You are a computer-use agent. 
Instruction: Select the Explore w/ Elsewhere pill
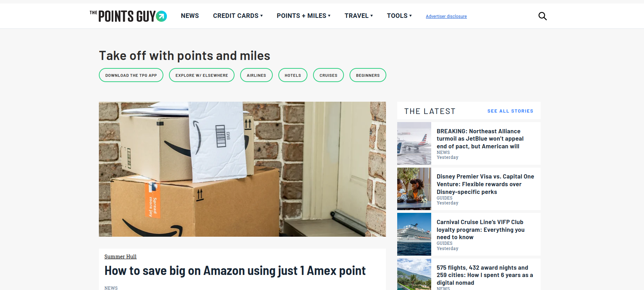click(202, 75)
